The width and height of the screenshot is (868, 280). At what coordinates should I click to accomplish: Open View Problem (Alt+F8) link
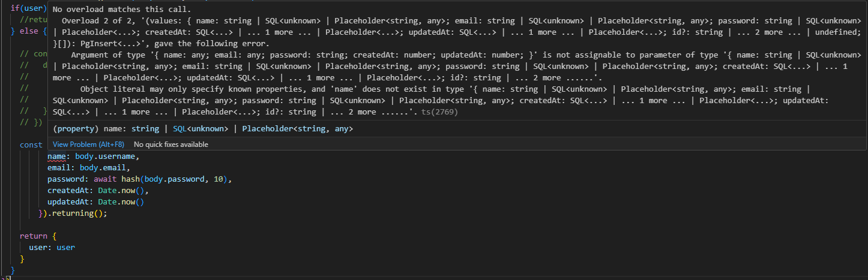click(x=89, y=144)
